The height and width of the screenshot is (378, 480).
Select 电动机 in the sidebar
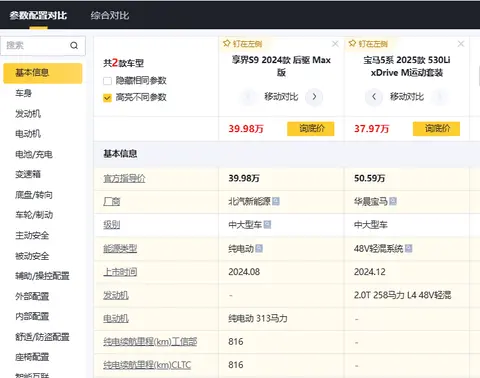tap(28, 134)
